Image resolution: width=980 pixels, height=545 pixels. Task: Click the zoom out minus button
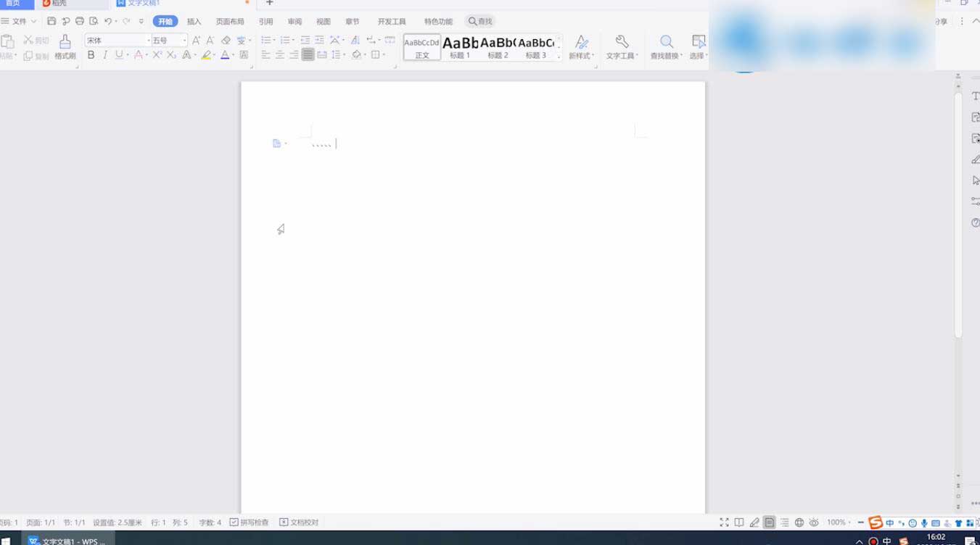pyautogui.click(x=860, y=523)
